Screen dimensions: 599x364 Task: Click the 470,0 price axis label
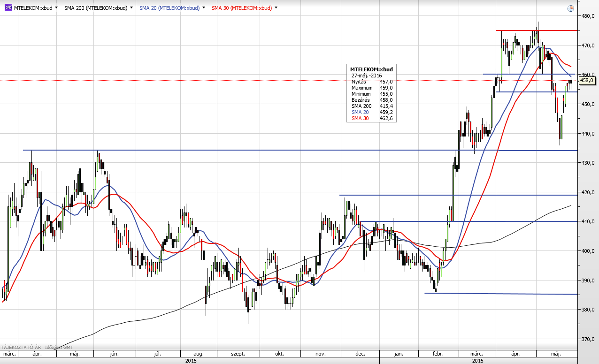pyautogui.click(x=588, y=45)
